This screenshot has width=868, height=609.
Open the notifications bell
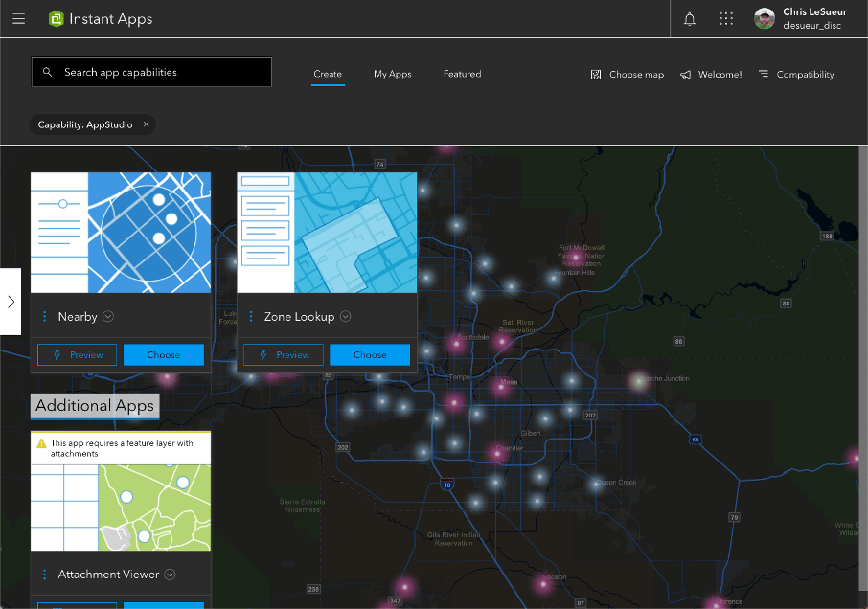pos(689,19)
